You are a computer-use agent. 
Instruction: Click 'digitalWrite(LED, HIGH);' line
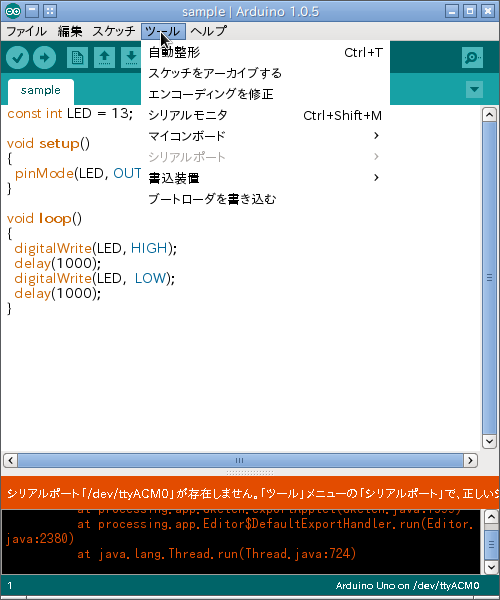(x=96, y=248)
